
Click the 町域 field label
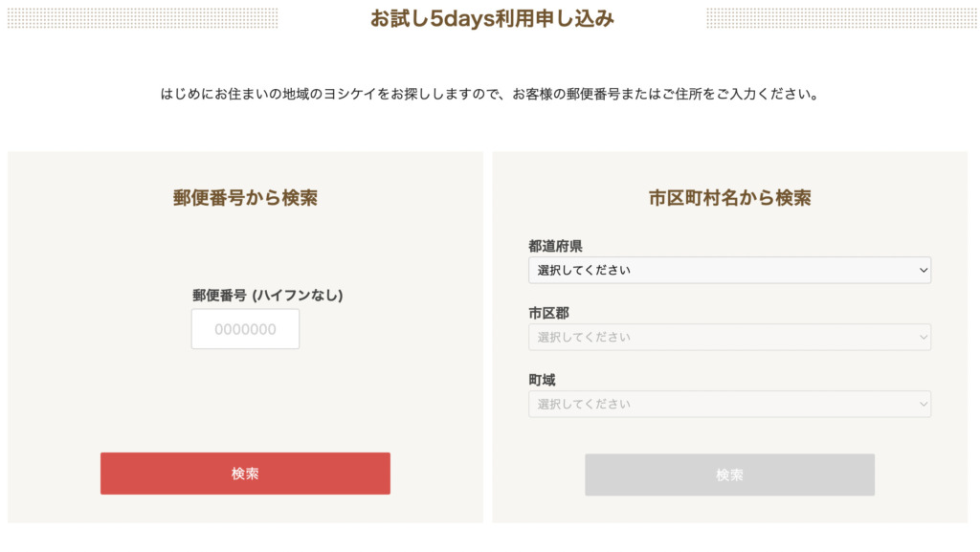pos(542,380)
